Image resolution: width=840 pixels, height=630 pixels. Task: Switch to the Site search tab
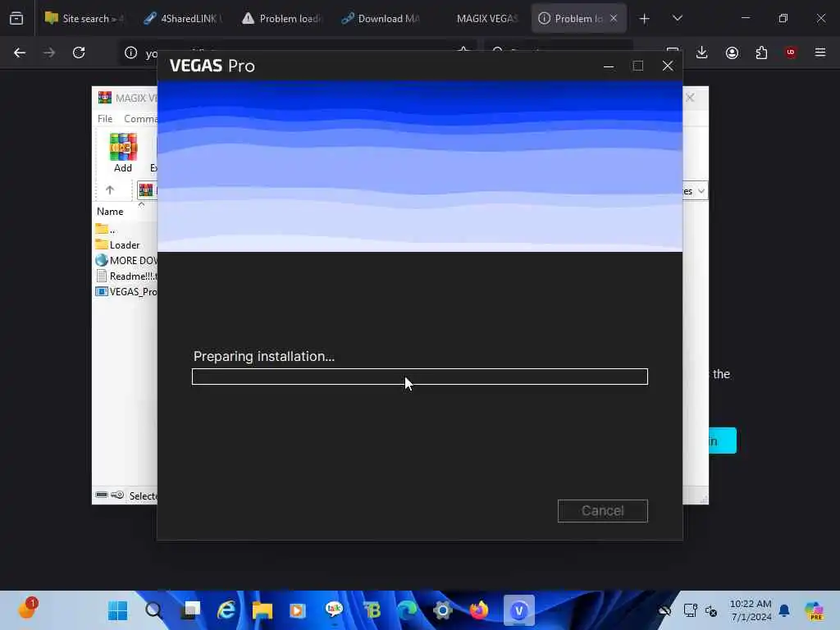click(84, 18)
